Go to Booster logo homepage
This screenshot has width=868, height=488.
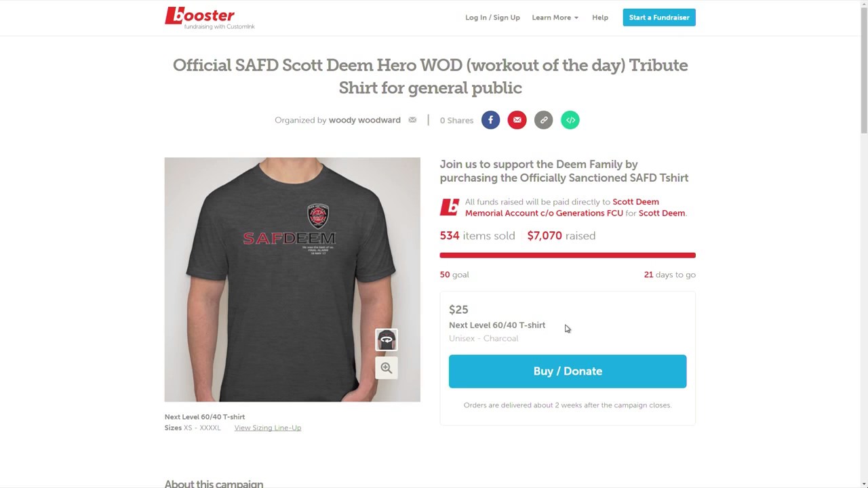click(x=210, y=18)
